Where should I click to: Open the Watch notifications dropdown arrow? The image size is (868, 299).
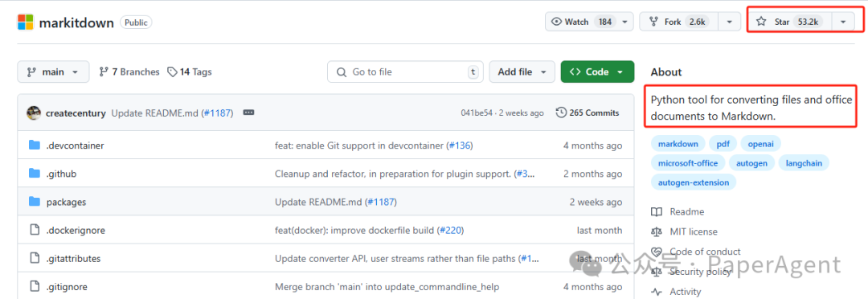625,22
